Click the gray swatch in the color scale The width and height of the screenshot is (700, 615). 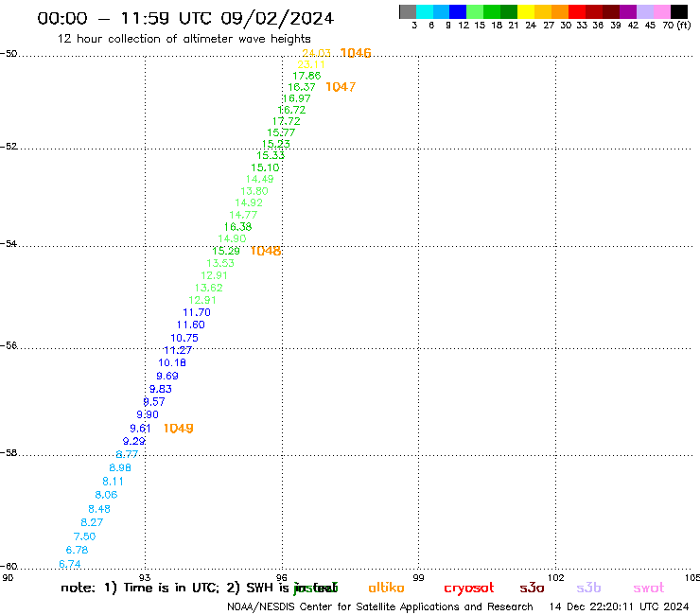408,11
